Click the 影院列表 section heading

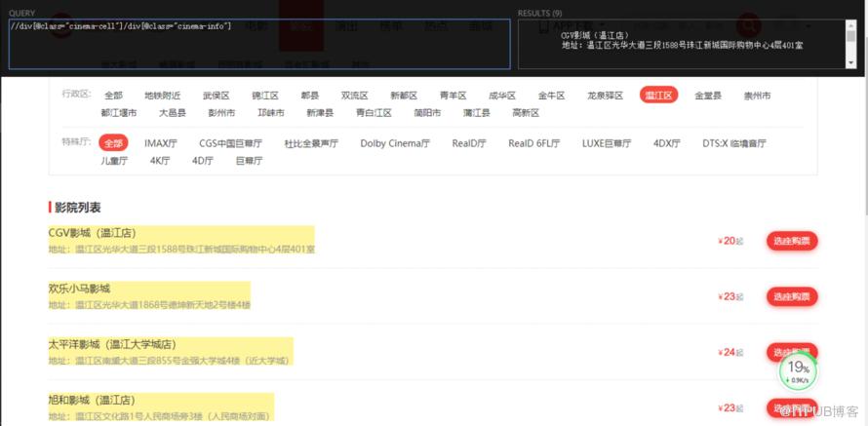pyautogui.click(x=75, y=208)
